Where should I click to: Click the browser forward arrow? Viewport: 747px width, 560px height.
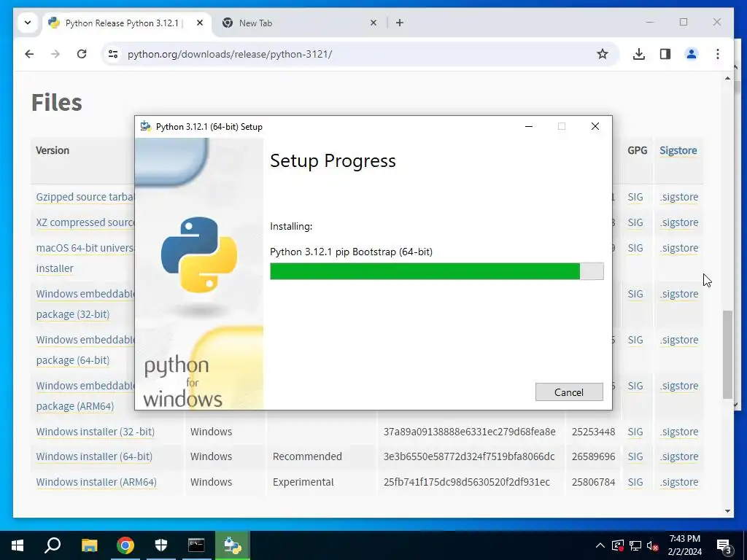[x=55, y=54]
